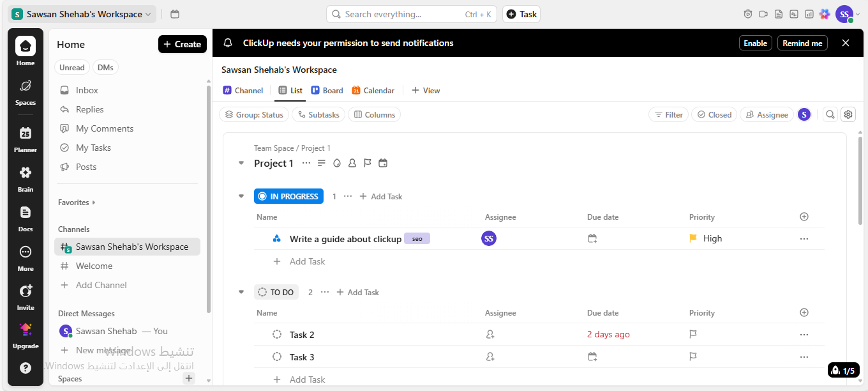Click the Remind me button
868x391 pixels.
[802, 43]
